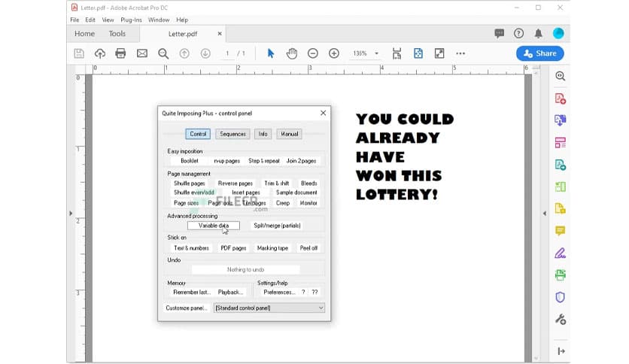Viewport: 629px width, 364px height.
Task: Expand more tools ellipsis in toolbar
Action: coord(460,53)
